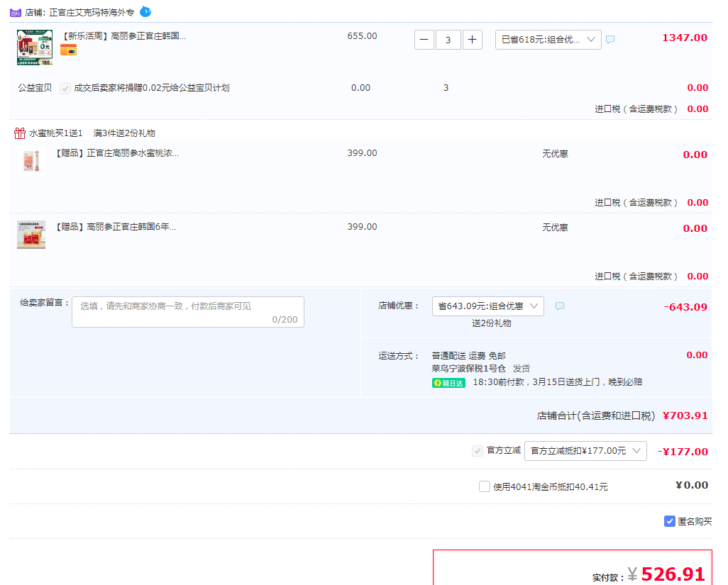Click the official discount amount -¥177.00

point(683,452)
